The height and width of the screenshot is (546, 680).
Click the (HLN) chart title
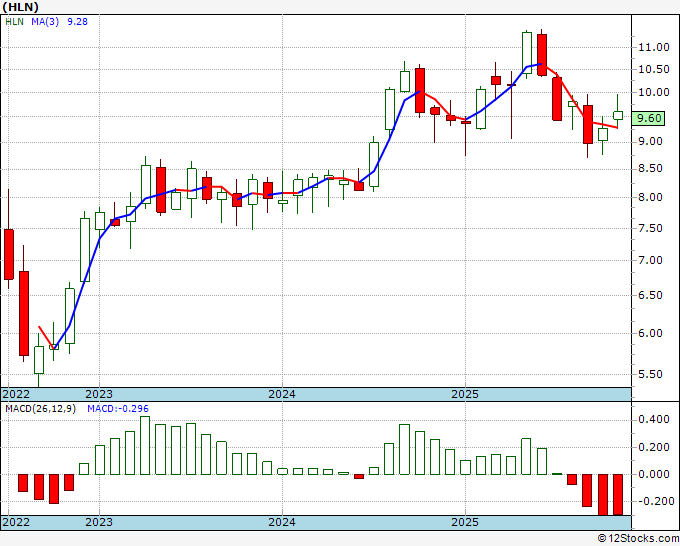click(20, 7)
